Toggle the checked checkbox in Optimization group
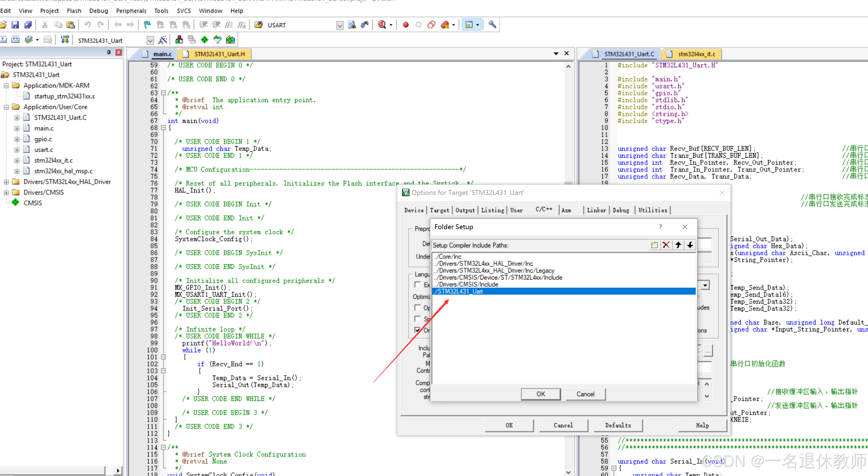Viewport: 868px width, 476px height. click(418, 330)
